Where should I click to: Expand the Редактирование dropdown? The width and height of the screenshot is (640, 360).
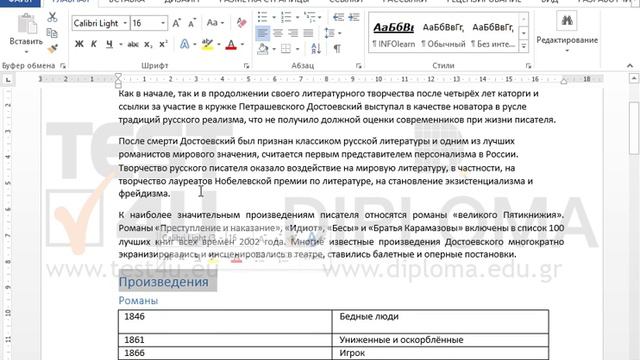(x=567, y=51)
